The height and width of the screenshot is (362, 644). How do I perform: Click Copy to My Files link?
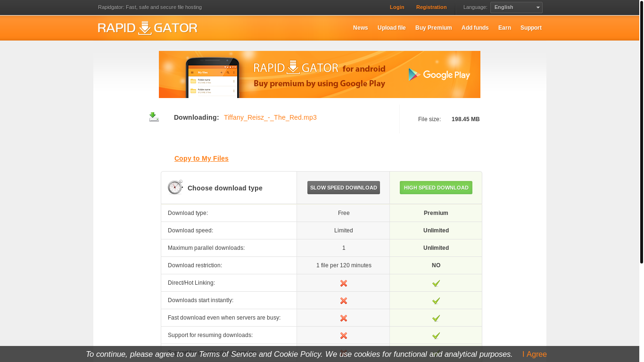pyautogui.click(x=201, y=158)
